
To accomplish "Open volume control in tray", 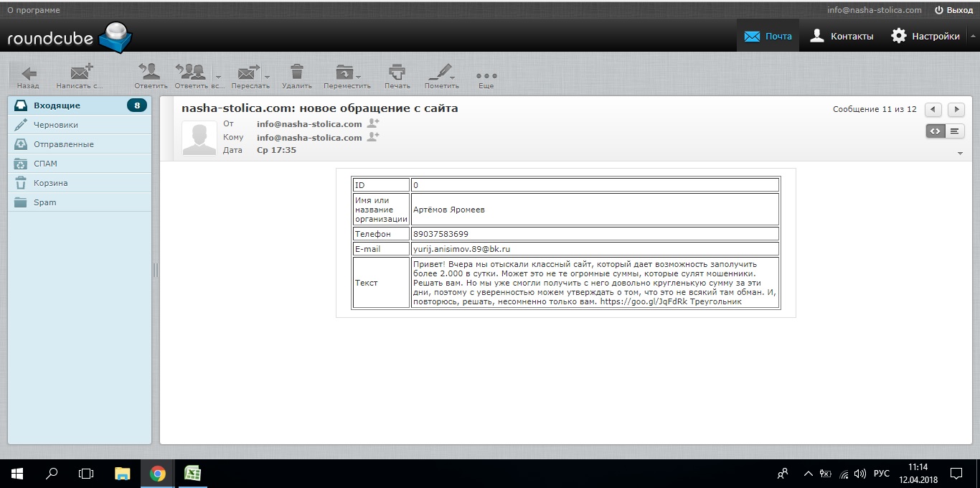I will (x=860, y=474).
